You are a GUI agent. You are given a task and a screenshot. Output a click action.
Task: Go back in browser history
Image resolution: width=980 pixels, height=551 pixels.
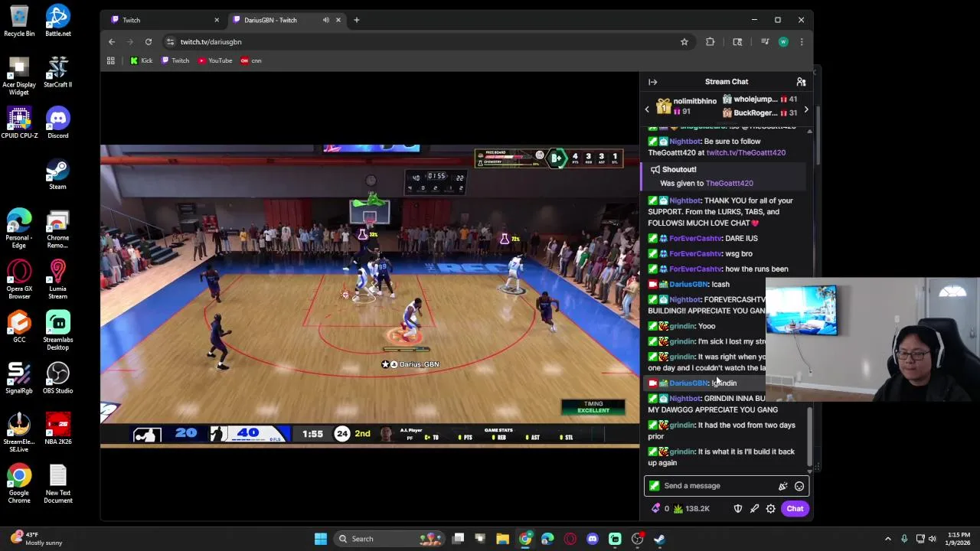112,42
